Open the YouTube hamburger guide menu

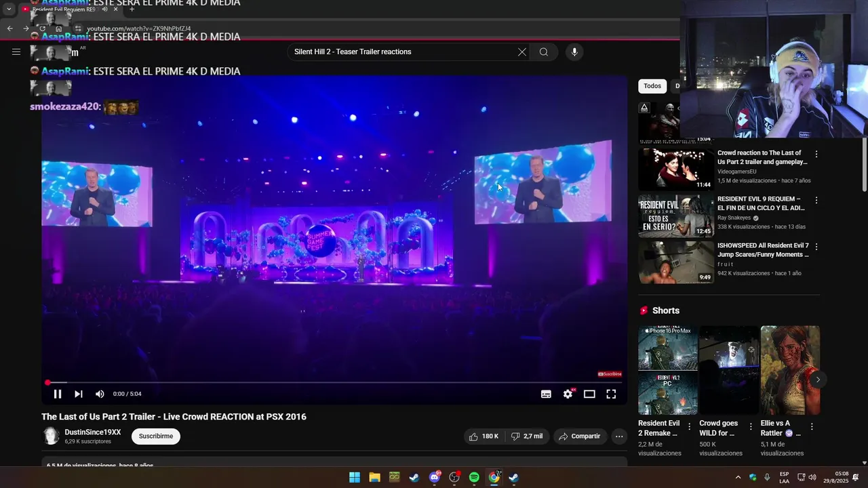(16, 52)
